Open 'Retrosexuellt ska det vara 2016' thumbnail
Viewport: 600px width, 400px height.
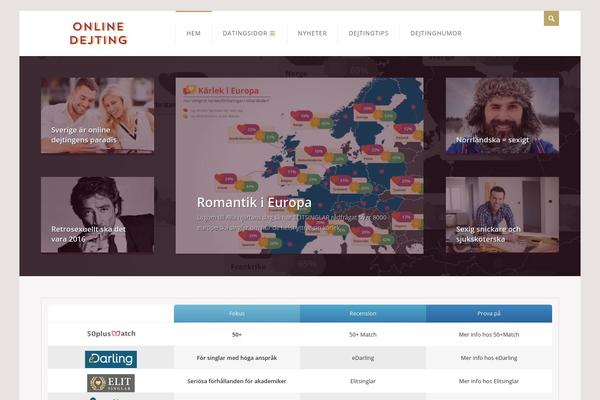tap(98, 215)
